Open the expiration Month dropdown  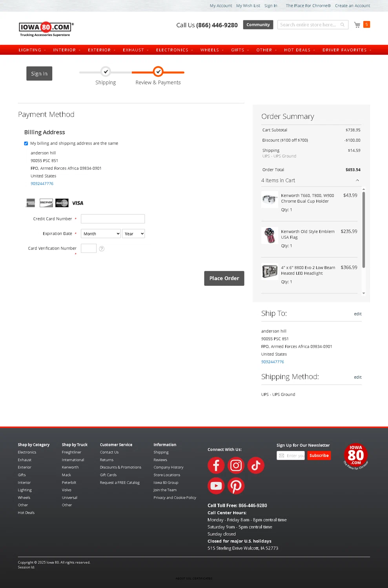click(x=101, y=234)
